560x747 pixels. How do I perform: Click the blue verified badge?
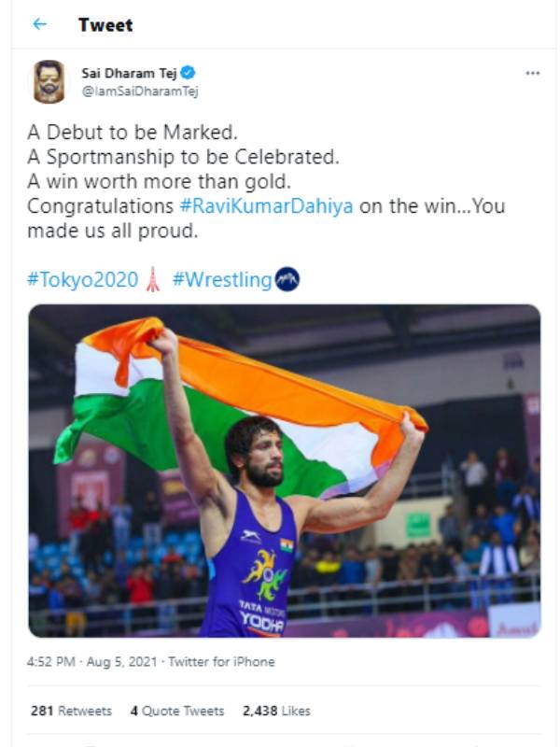[x=188, y=73]
